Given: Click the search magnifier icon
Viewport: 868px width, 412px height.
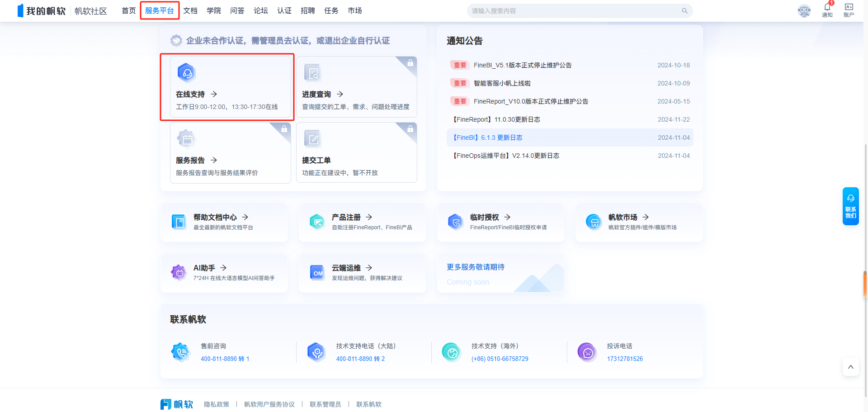Looking at the screenshot, I should point(685,11).
